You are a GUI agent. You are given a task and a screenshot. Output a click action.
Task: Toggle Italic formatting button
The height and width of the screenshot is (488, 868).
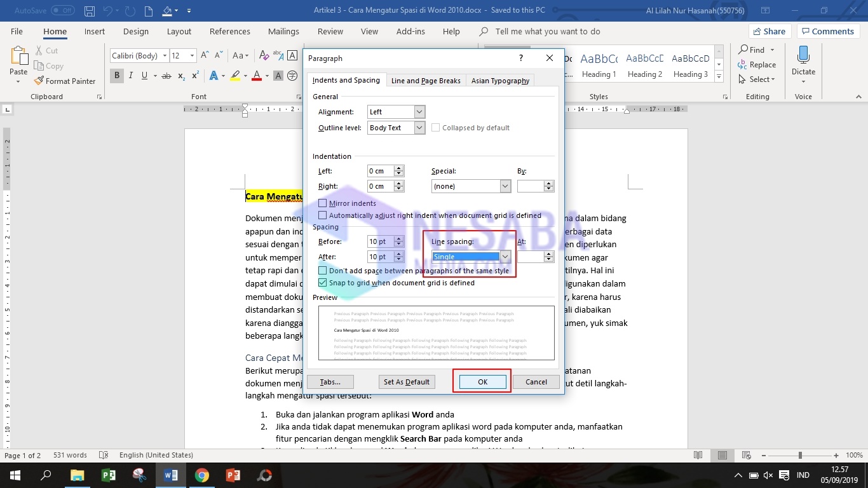click(131, 76)
